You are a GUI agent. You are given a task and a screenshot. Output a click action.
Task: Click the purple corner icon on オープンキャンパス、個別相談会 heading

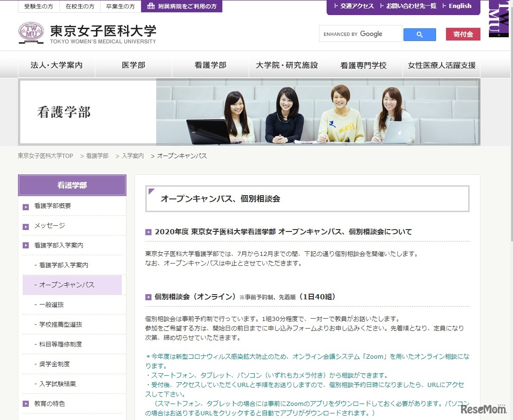click(152, 190)
